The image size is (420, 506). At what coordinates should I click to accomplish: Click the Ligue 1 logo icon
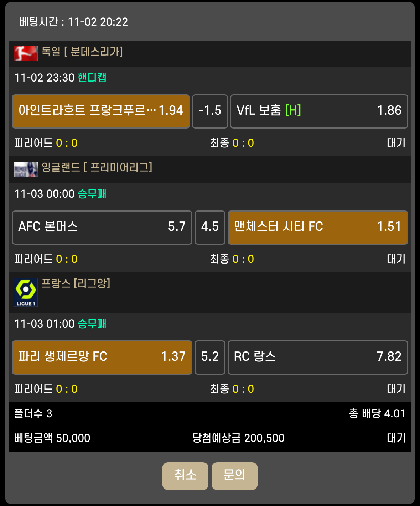[26, 292]
